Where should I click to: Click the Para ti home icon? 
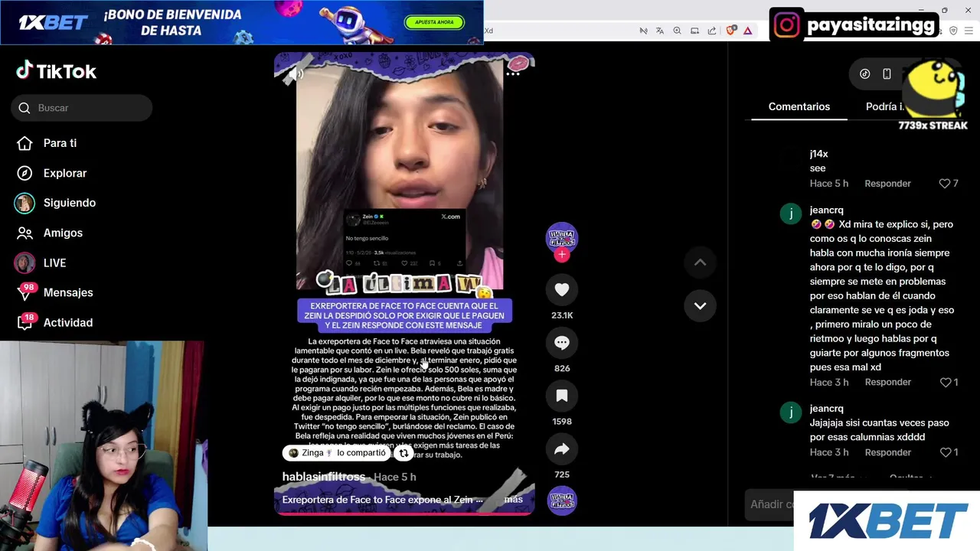tap(24, 143)
